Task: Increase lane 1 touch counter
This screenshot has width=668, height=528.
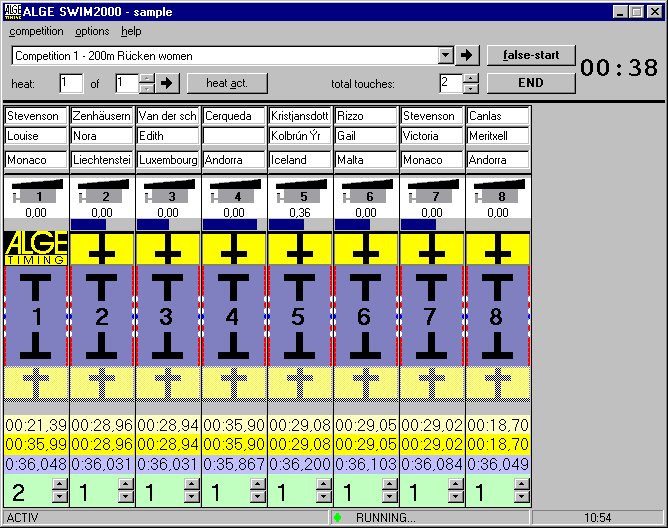Action: coord(60,484)
